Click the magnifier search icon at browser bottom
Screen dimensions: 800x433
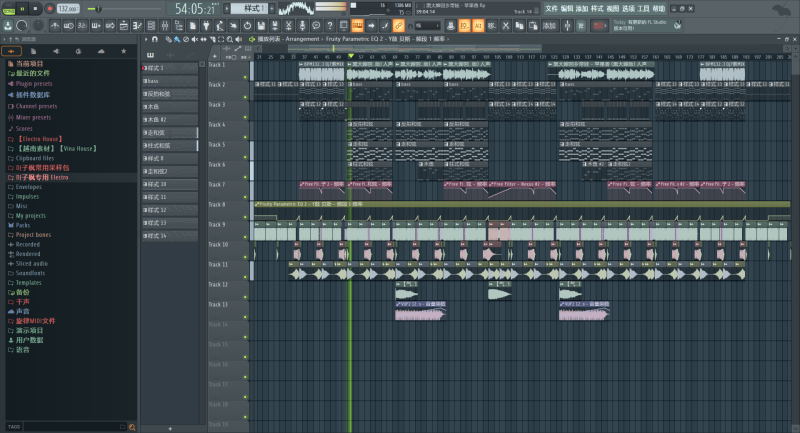(x=132, y=427)
